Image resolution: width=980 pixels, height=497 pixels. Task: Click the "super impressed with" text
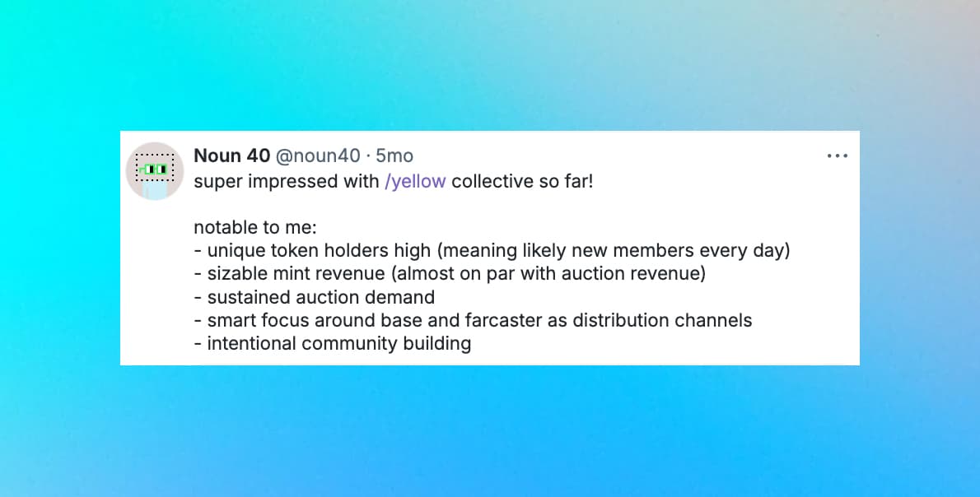tap(287, 181)
